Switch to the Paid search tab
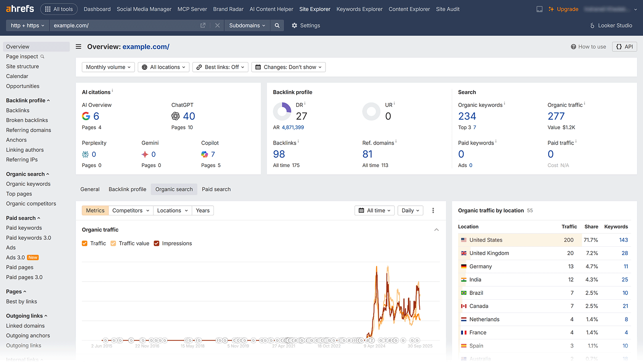 (x=216, y=189)
